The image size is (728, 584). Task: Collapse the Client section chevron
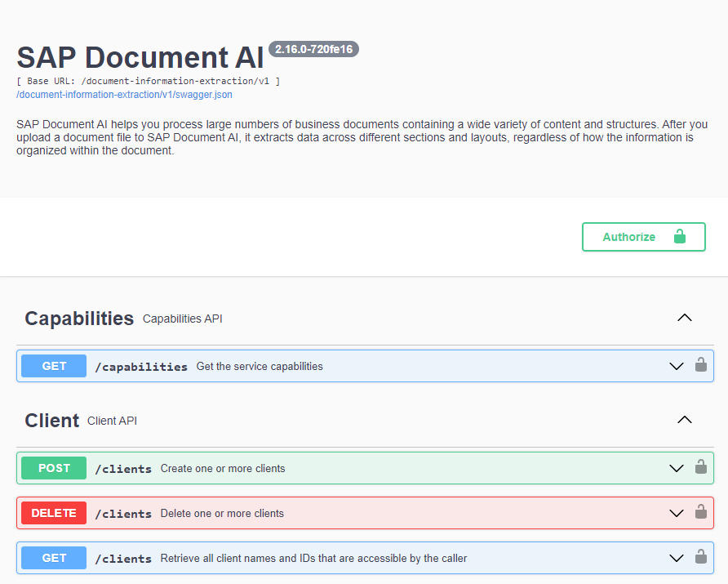point(685,420)
